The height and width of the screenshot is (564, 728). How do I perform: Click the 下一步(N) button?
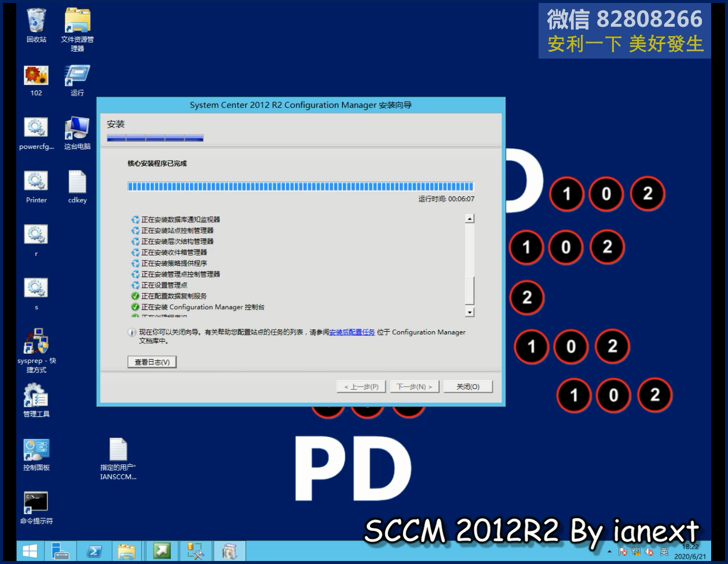click(x=415, y=387)
